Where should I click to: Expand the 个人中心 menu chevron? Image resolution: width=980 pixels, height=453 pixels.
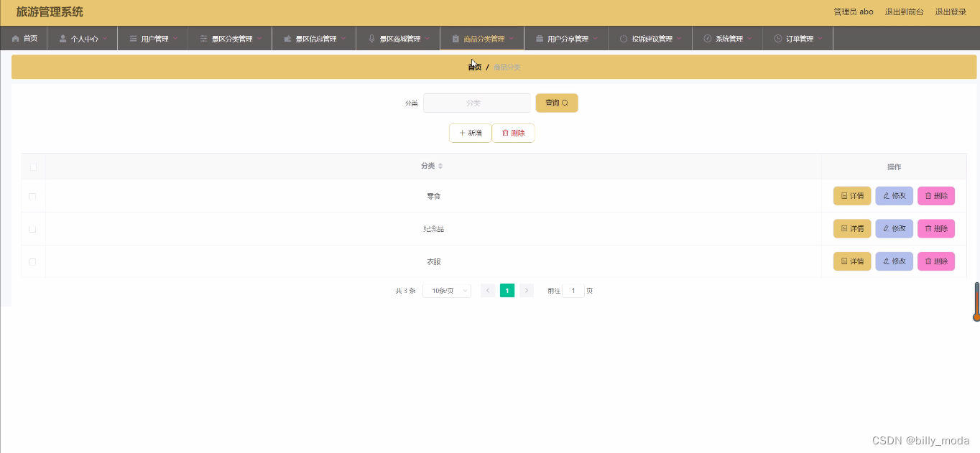(x=105, y=39)
